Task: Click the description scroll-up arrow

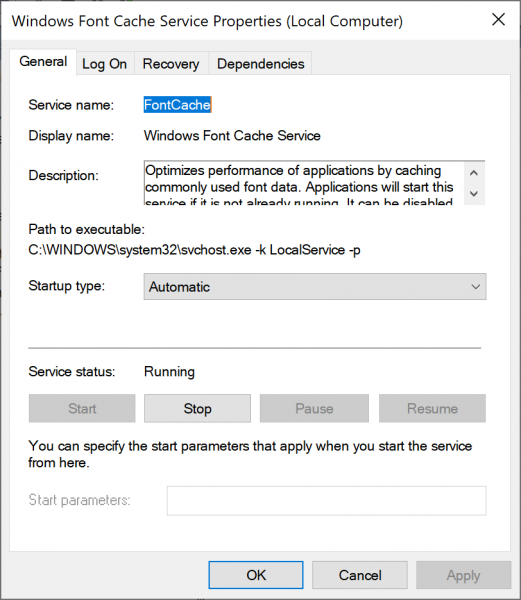Action: tap(474, 173)
